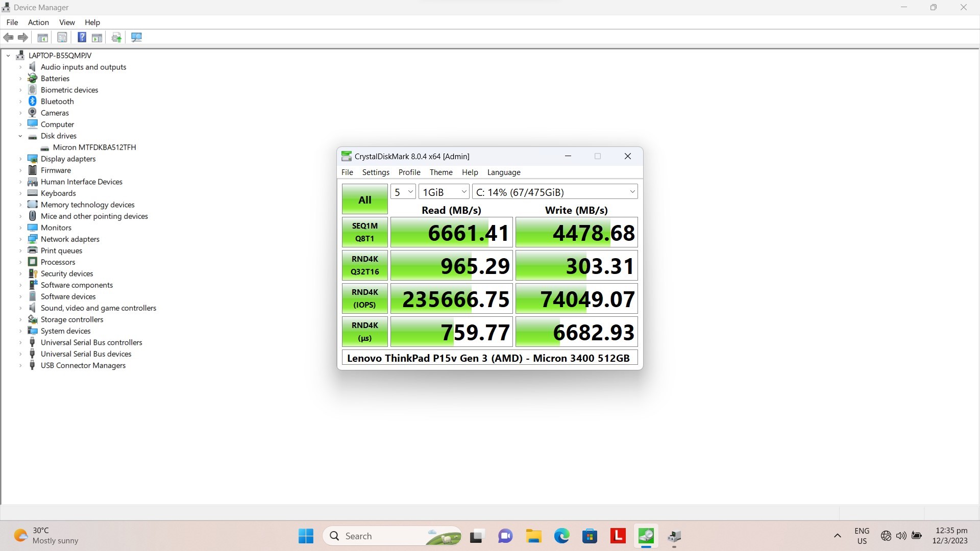Click the battery icon in system tray
This screenshot has height=551, width=980.
917,536
